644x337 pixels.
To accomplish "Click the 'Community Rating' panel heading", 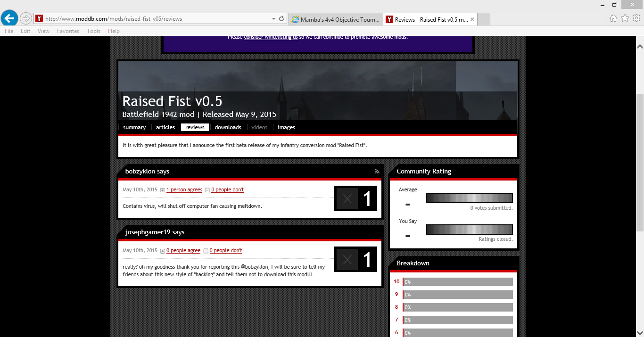I will tap(424, 172).
